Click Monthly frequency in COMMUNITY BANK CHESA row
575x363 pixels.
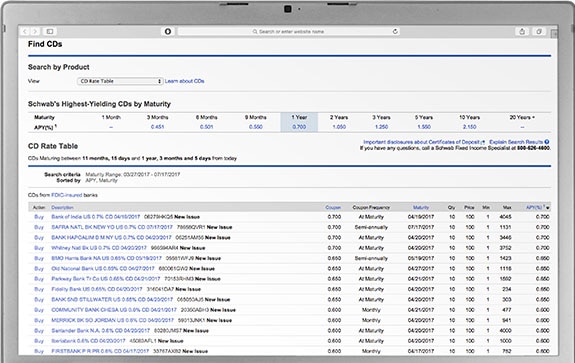click(x=371, y=310)
